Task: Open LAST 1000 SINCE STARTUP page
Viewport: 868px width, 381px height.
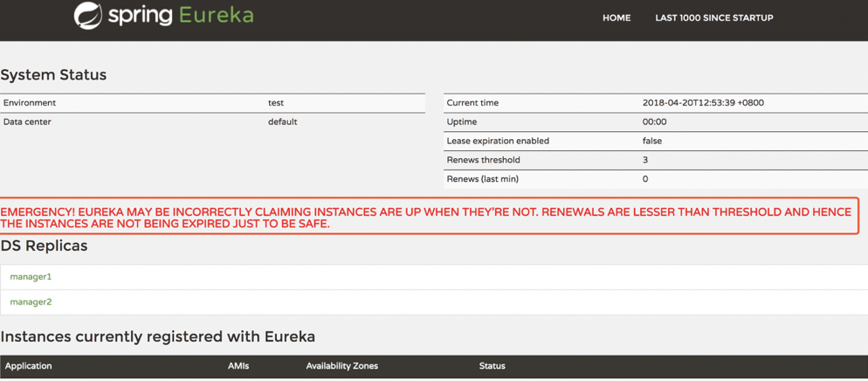Action: 714,18
